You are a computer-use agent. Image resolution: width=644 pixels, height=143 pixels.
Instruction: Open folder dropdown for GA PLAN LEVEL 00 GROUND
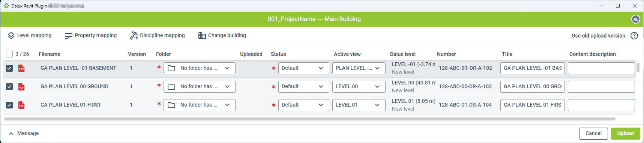200,87
